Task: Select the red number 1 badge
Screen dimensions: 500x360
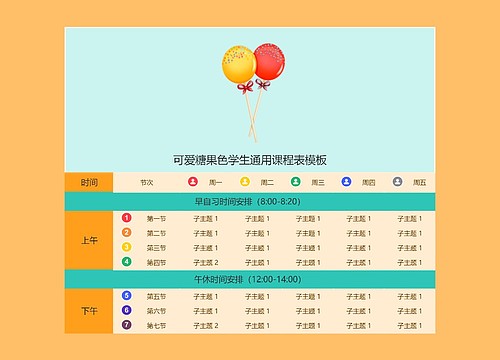Action: [x=126, y=218]
